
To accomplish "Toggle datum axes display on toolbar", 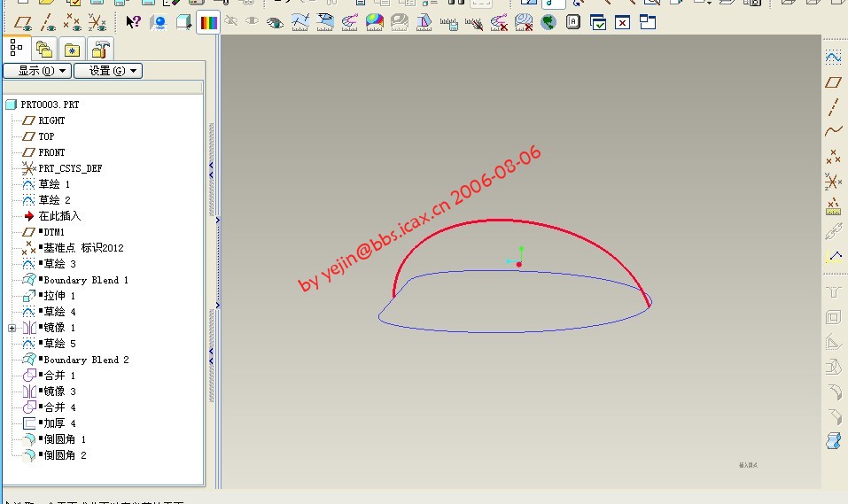I will pyautogui.click(x=48, y=22).
